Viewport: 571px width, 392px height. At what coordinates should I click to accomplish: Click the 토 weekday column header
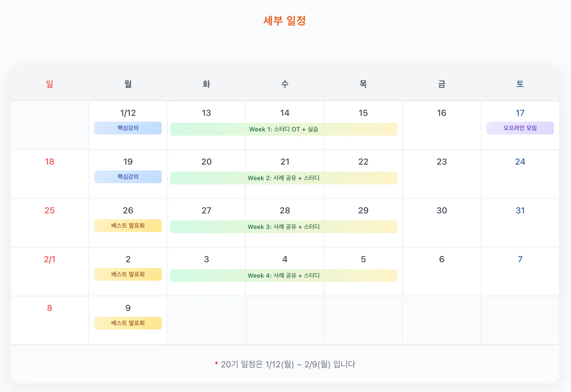(520, 84)
